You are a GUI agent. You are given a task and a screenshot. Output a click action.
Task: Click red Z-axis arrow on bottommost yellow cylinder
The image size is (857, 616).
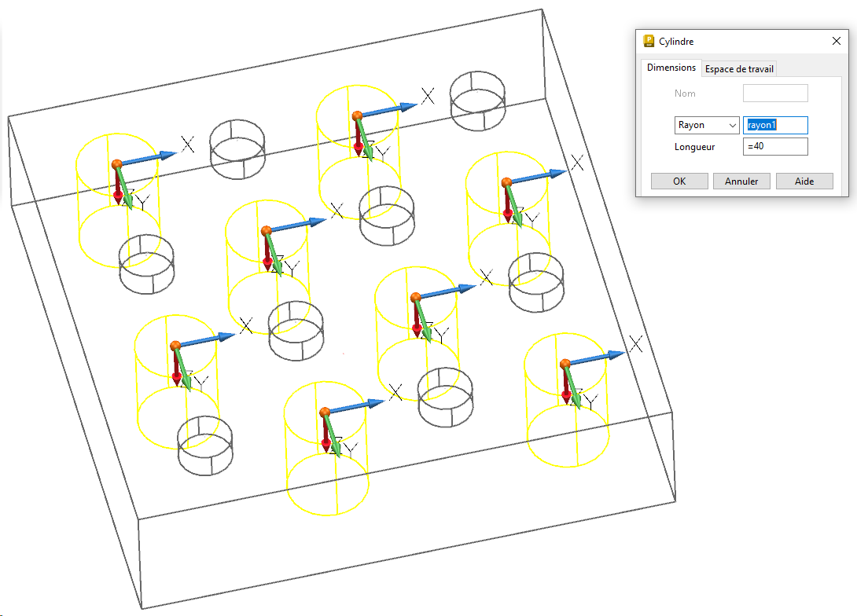326,433
